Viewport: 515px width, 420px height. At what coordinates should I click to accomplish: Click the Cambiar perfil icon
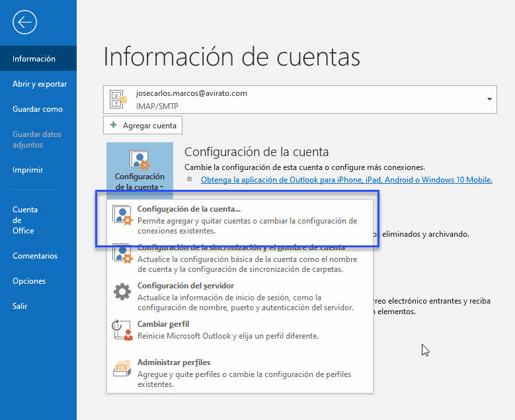(x=122, y=330)
